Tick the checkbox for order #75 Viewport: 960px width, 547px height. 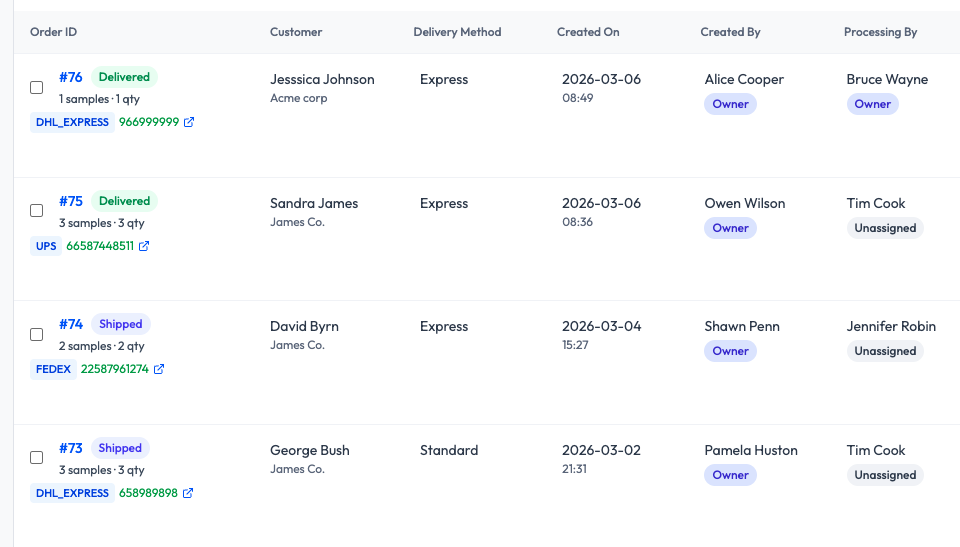tap(37, 211)
